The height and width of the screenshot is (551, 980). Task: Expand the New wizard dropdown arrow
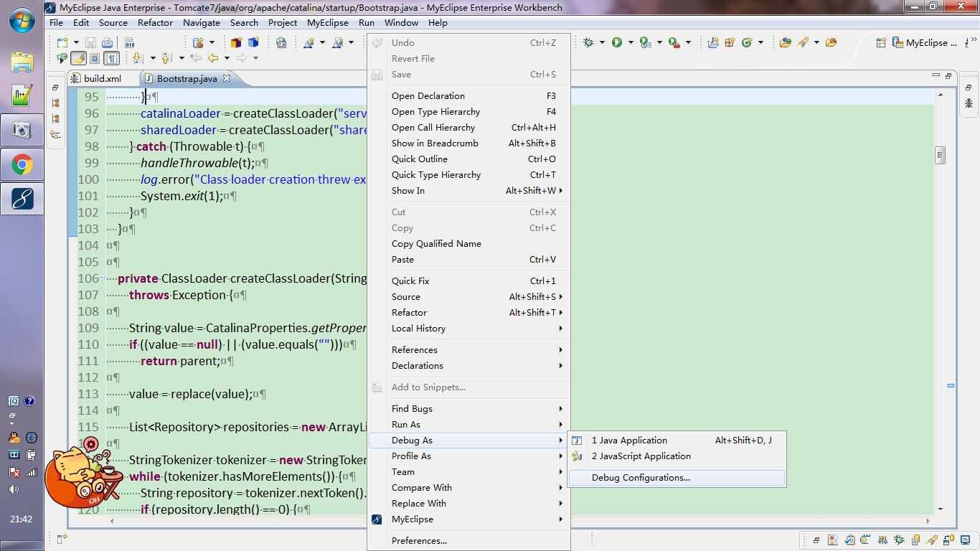76,43
